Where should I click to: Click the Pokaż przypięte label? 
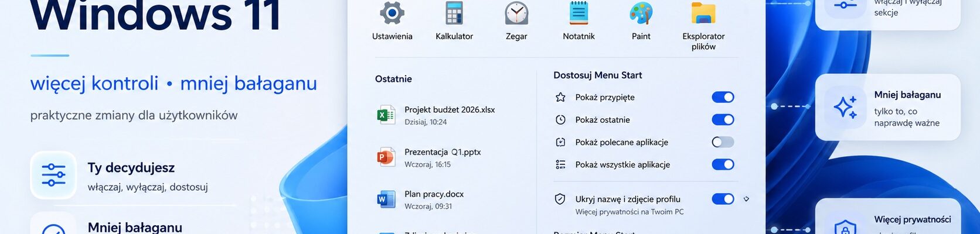coord(605,97)
